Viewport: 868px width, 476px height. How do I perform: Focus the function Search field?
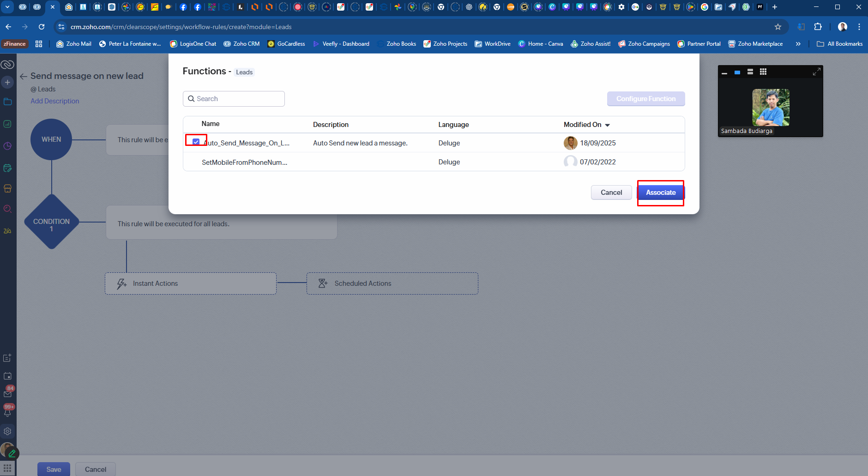(x=234, y=99)
